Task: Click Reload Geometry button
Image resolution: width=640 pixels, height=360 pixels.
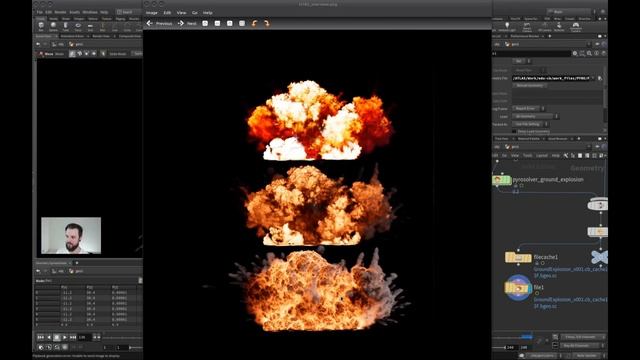Action: 530,86
